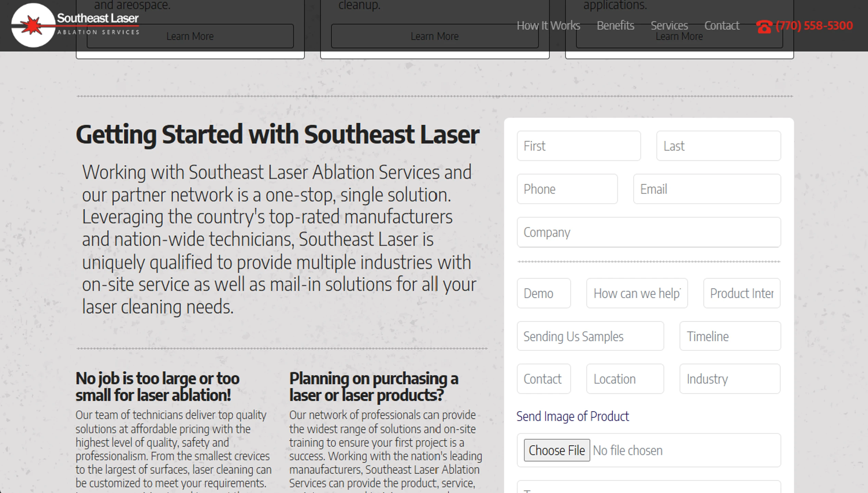The width and height of the screenshot is (868, 493).
Task: Jump to the Contact nav item
Action: tap(722, 25)
